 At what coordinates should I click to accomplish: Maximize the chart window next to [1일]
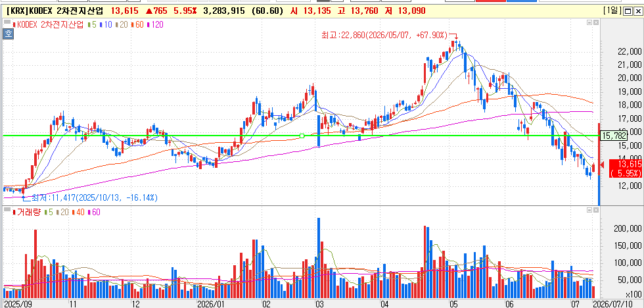tap(628, 11)
